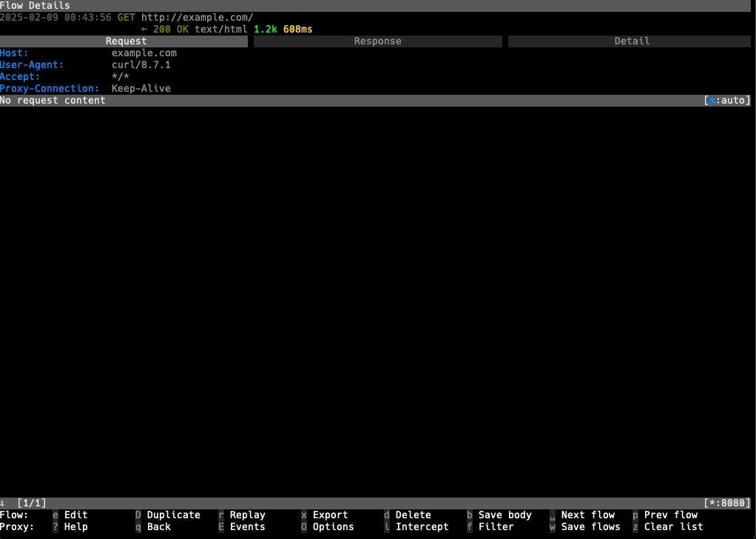Click the response arrow before 200 OK

pos(144,29)
